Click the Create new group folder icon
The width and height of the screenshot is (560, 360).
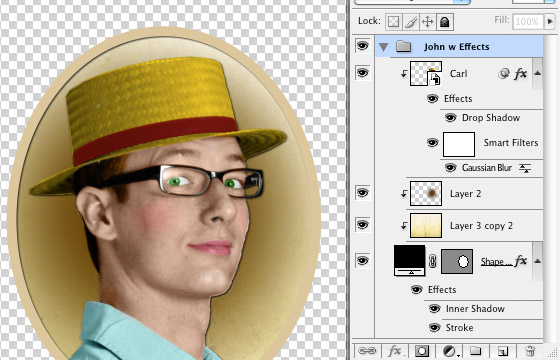(475, 351)
